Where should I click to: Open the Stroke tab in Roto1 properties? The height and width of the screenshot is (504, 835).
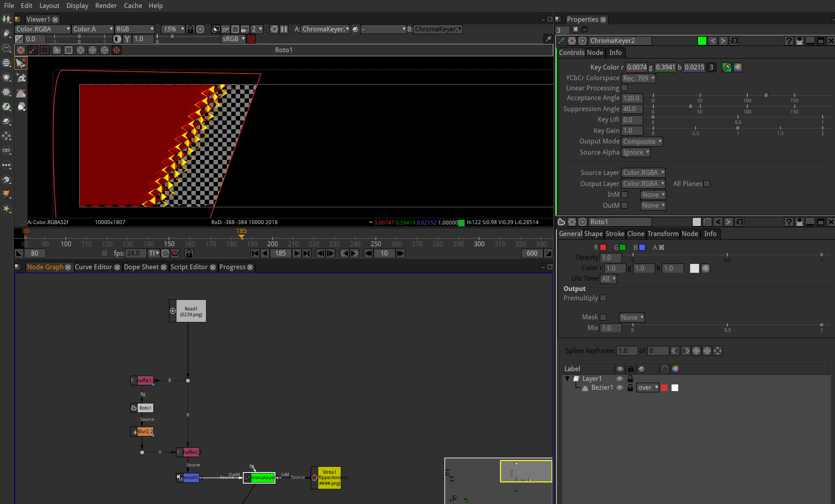(x=614, y=234)
